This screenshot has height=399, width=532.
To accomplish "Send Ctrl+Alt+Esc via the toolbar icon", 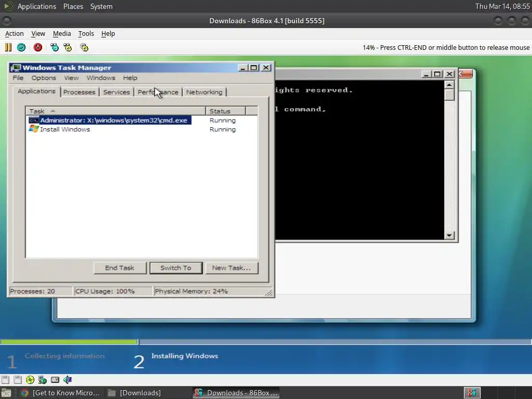I will tap(68, 47).
